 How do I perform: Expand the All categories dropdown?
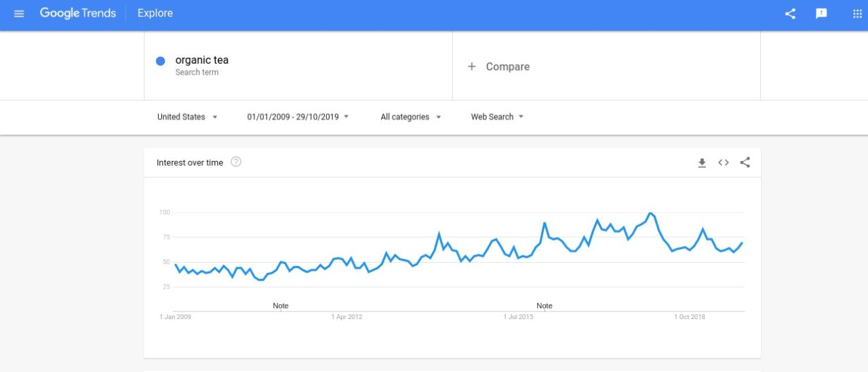coord(411,117)
